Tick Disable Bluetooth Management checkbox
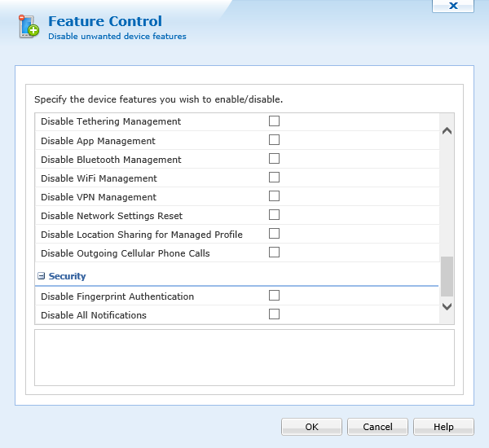The image size is (489, 448). click(274, 158)
